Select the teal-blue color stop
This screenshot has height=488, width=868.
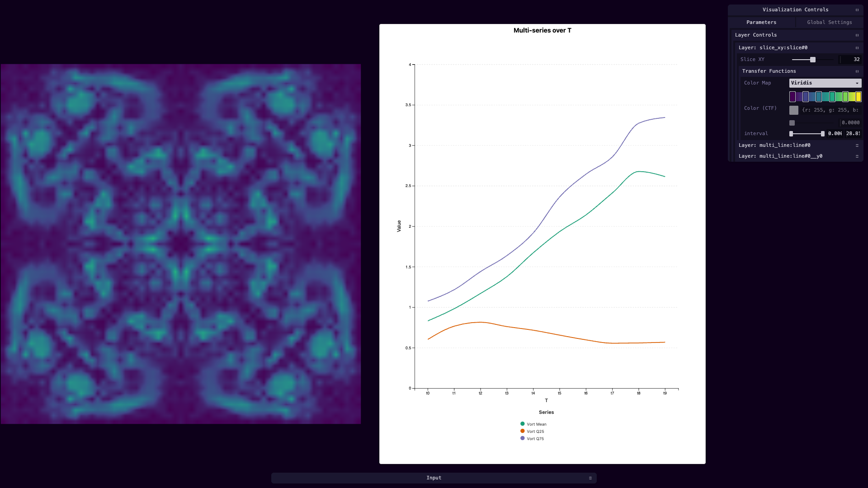(x=819, y=97)
